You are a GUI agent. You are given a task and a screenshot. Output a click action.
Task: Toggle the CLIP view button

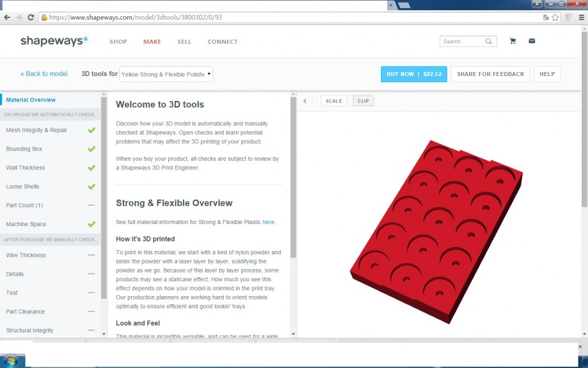pyautogui.click(x=363, y=101)
